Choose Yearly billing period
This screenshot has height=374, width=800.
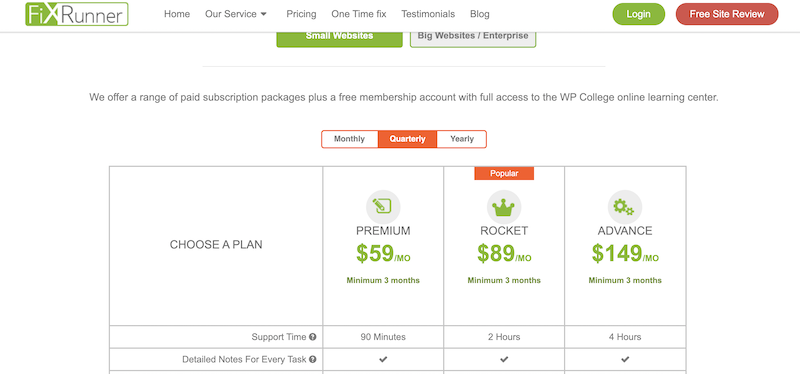(462, 139)
